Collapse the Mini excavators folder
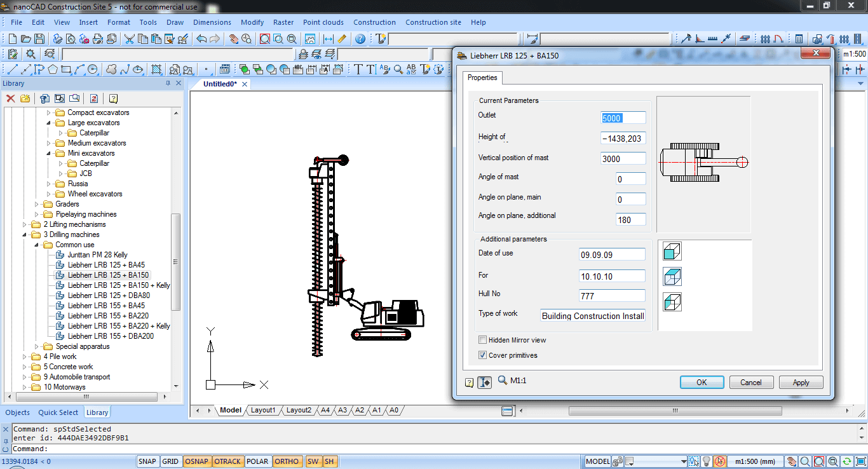This screenshot has width=868, height=469. [48, 153]
